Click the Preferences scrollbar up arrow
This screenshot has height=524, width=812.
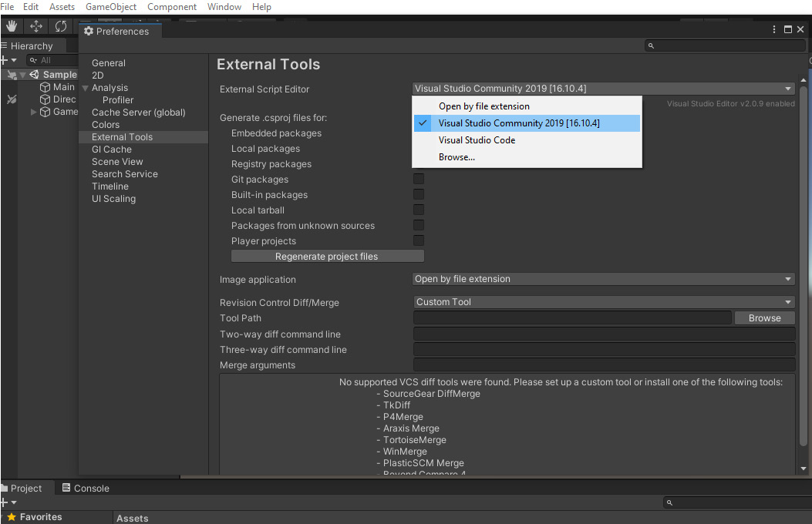(x=804, y=80)
